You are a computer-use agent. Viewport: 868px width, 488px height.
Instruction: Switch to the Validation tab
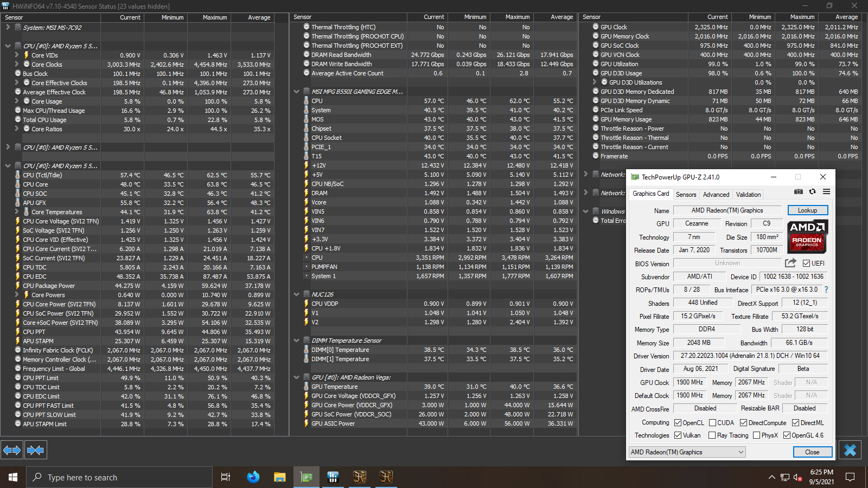tap(748, 195)
